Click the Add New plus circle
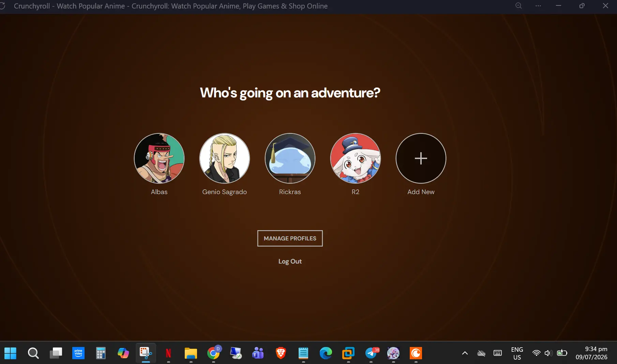The image size is (617, 364). [421, 158]
